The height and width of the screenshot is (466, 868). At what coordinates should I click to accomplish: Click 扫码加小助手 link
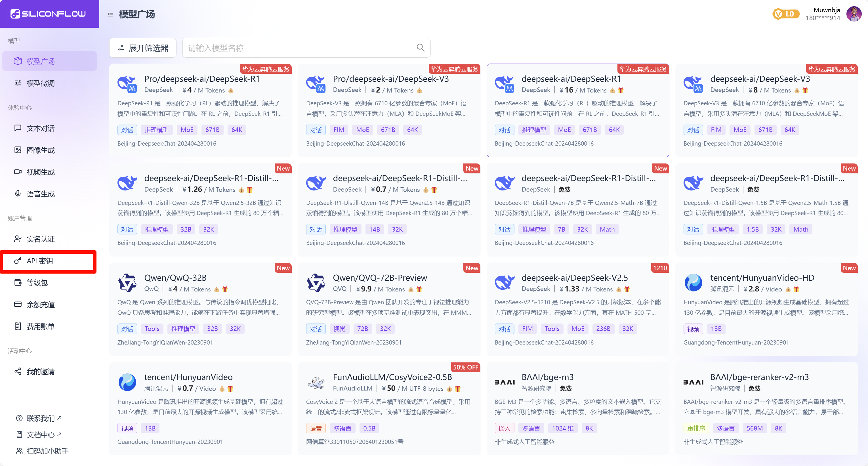(x=43, y=451)
